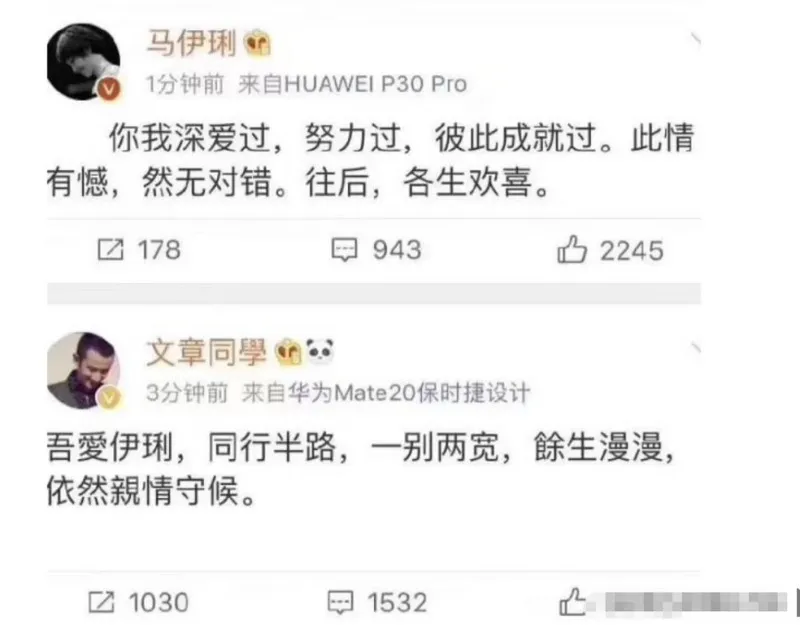Open post text starting 你我深爱过

pyautogui.click(x=370, y=160)
